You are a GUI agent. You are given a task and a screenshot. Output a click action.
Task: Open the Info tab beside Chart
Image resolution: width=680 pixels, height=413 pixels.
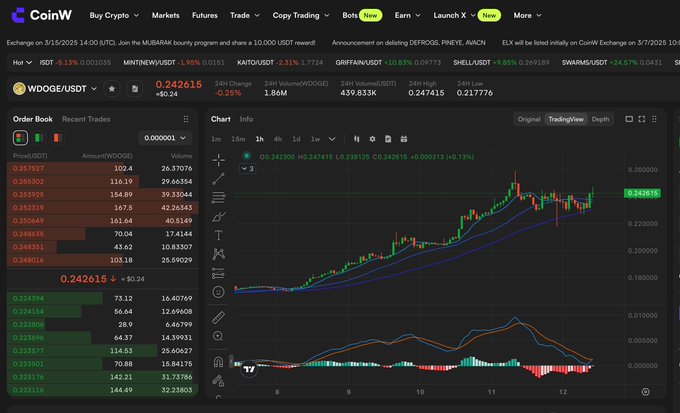[x=246, y=119]
